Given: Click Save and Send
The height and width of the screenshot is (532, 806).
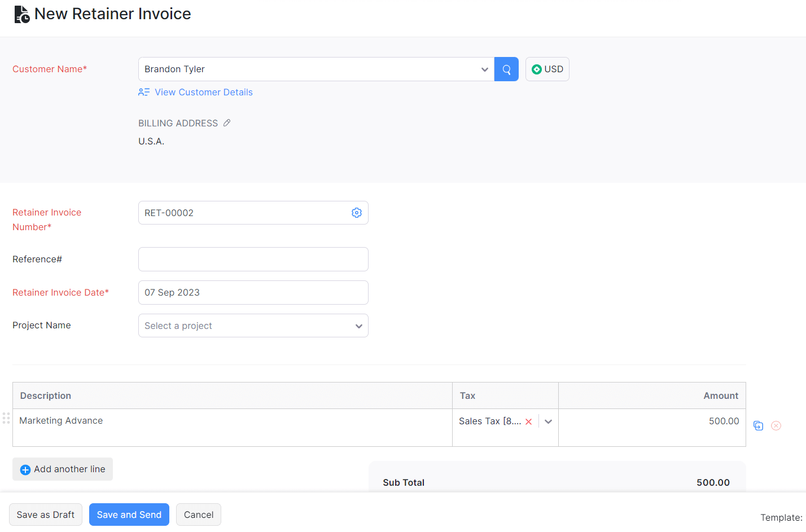Looking at the screenshot, I should (129, 515).
